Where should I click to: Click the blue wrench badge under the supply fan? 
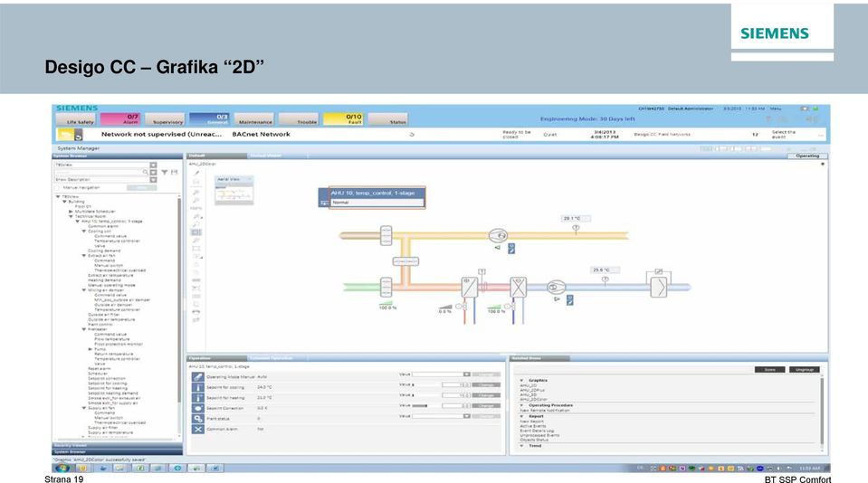[569, 300]
